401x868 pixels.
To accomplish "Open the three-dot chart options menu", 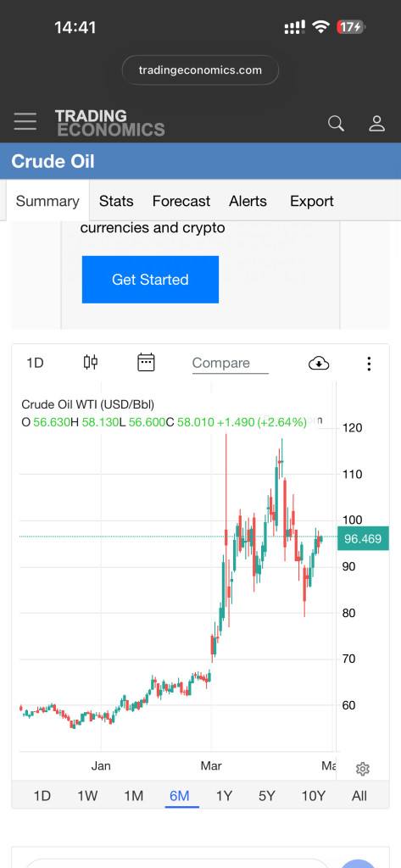I will [369, 363].
